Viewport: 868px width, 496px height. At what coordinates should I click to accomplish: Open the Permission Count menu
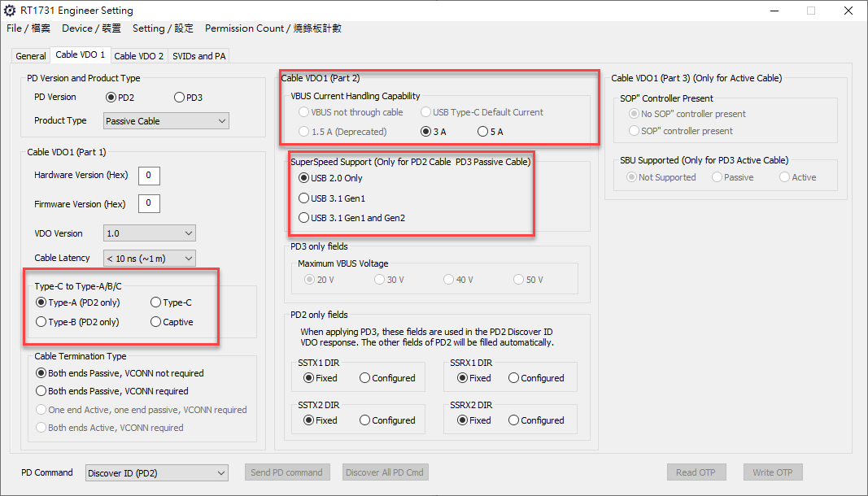pyautogui.click(x=273, y=28)
